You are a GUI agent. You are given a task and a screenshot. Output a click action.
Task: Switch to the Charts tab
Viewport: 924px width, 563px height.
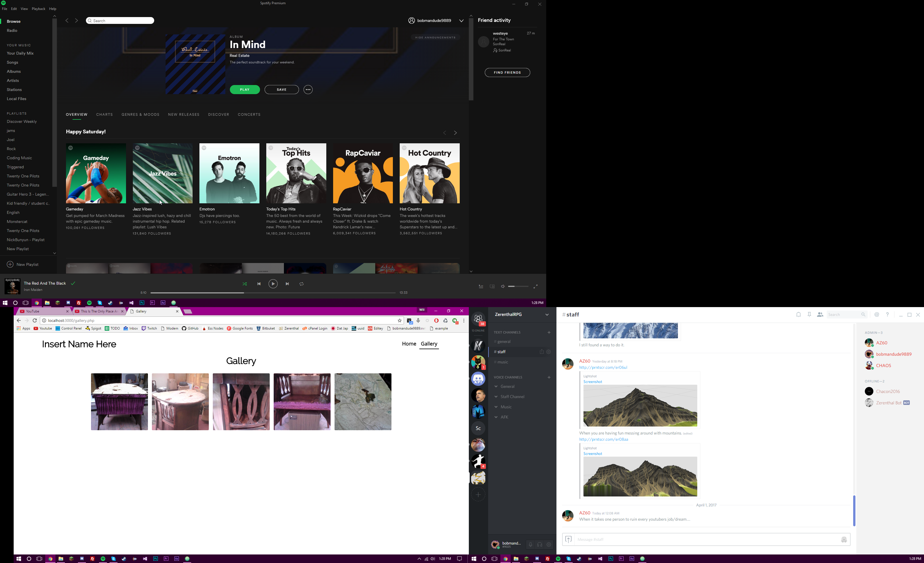[104, 114]
